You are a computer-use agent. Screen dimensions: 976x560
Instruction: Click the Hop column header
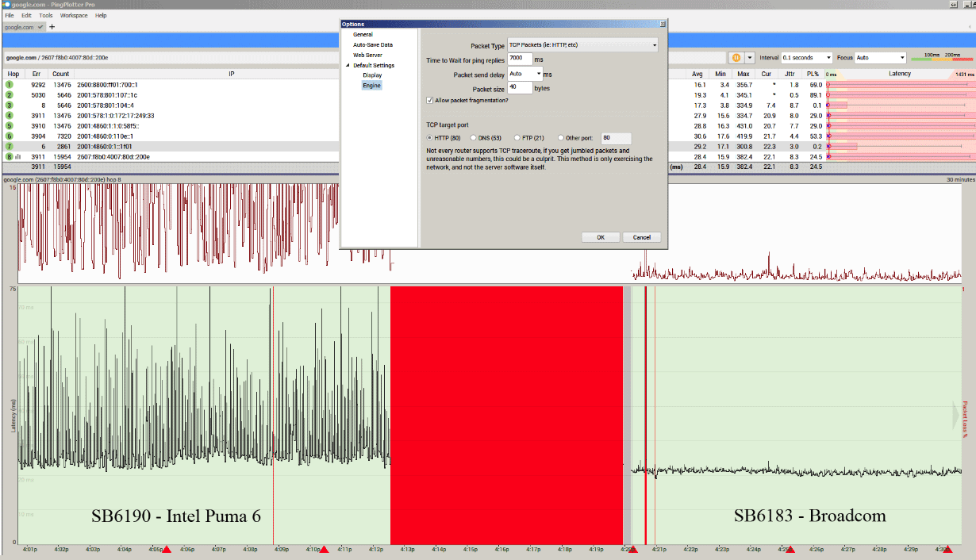coord(13,74)
